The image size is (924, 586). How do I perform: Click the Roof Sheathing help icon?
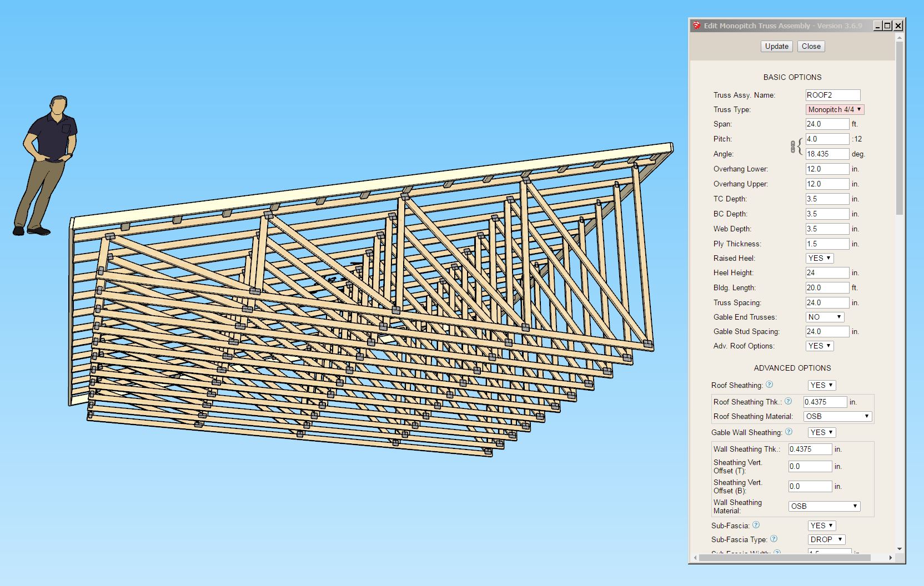pyautogui.click(x=769, y=384)
